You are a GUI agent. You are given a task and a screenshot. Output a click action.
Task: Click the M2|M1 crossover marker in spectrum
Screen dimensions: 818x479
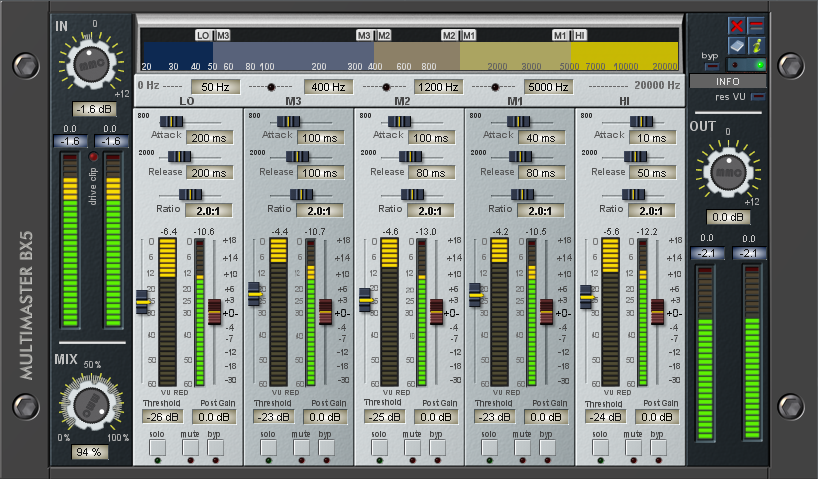459,35
